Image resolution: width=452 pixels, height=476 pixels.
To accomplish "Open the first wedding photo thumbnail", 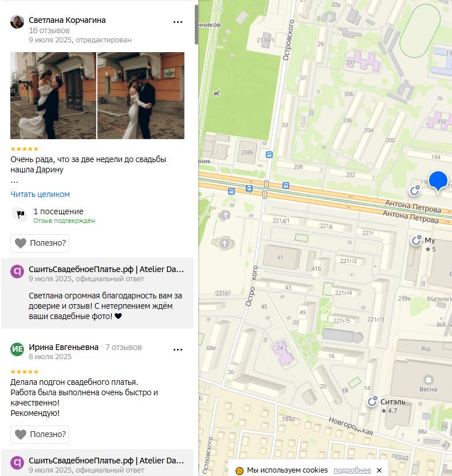I will [53, 96].
